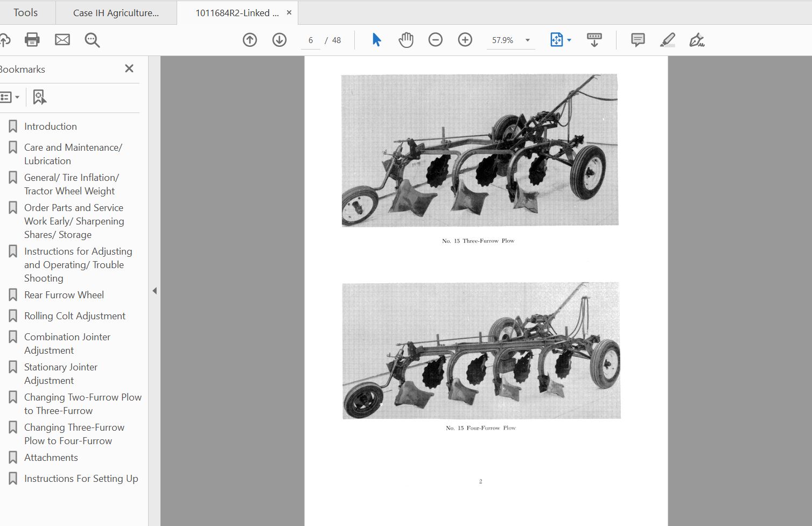Activate the selection arrow tool
The image size is (812, 526).
pyautogui.click(x=376, y=40)
